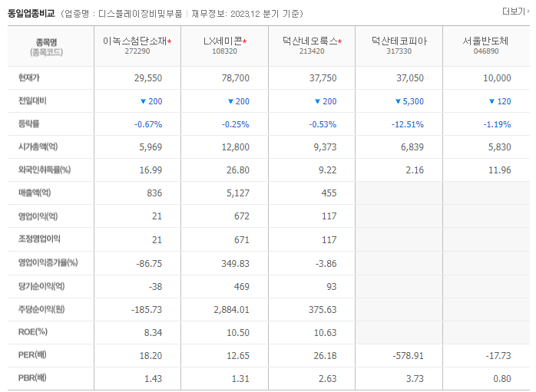Click sales value 455
This screenshot has height=392, width=536.
coord(329,193)
